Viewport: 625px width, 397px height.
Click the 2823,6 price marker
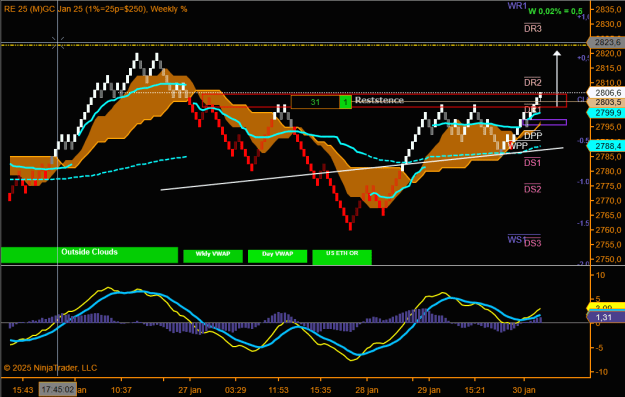pyautogui.click(x=606, y=42)
